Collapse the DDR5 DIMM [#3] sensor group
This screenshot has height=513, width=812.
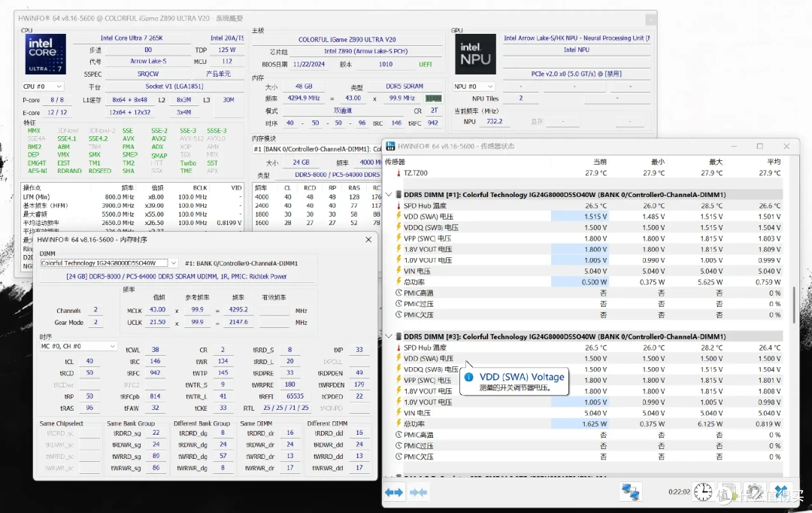tap(389, 336)
